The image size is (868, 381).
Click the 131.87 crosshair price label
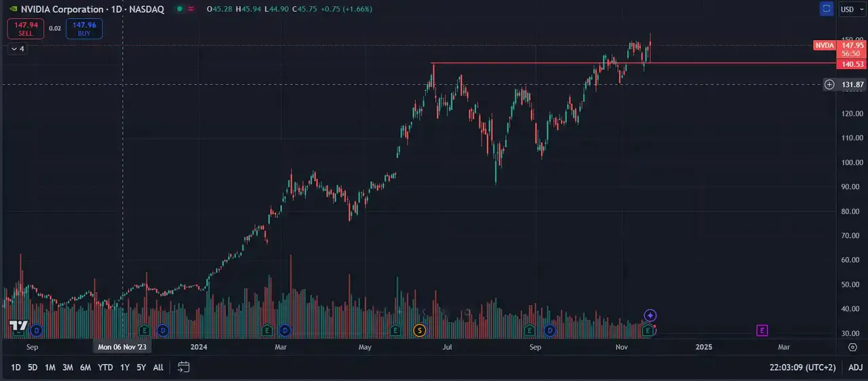pyautogui.click(x=852, y=85)
